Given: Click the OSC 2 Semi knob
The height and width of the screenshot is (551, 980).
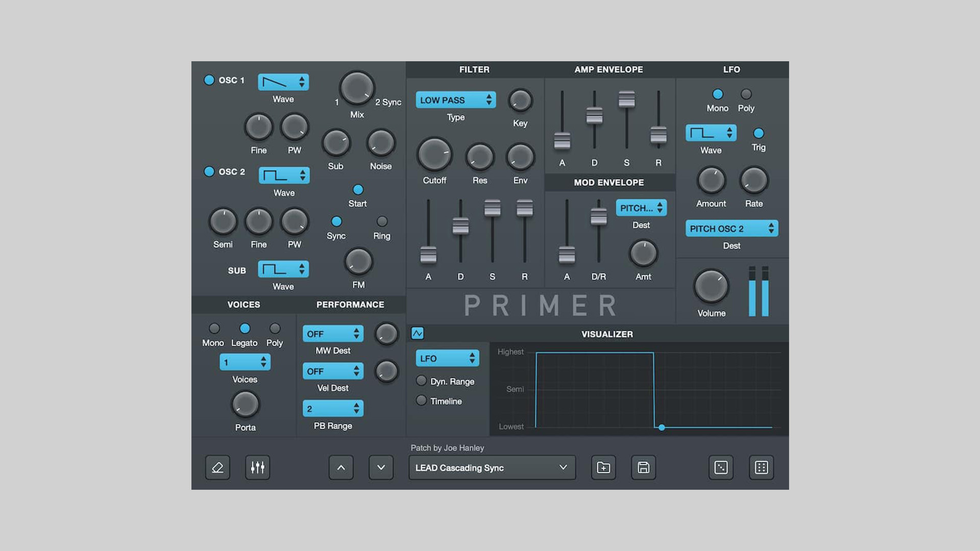Looking at the screenshot, I should [x=223, y=221].
